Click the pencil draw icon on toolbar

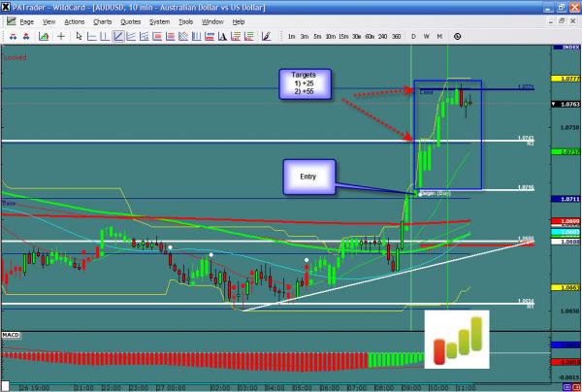pyautogui.click(x=265, y=36)
